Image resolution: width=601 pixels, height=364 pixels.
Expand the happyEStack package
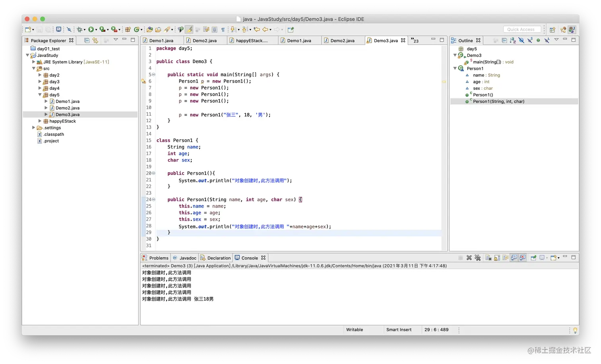[40, 121]
